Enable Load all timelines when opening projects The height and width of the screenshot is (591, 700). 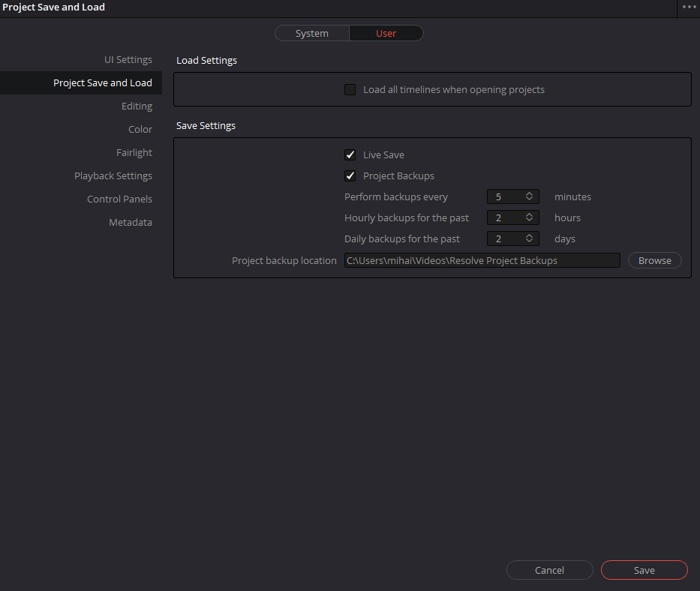click(350, 90)
